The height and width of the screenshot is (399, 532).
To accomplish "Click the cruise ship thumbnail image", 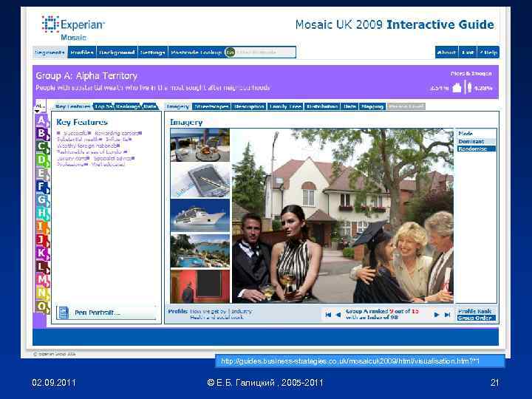I will (199, 216).
